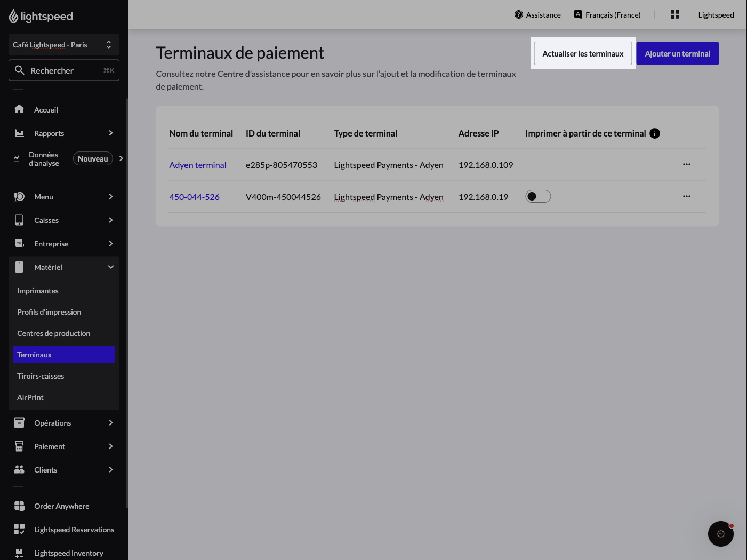
Task: Open the Adyen terminal link
Action: pos(198,165)
